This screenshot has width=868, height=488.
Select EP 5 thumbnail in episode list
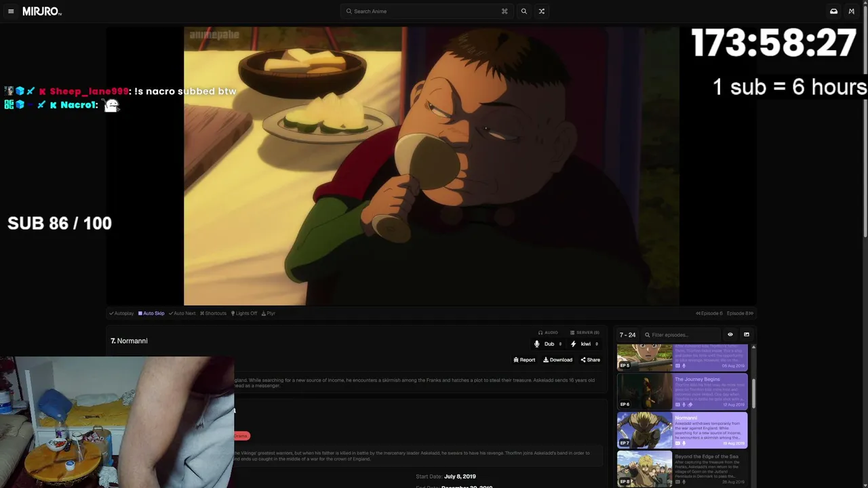(644, 357)
